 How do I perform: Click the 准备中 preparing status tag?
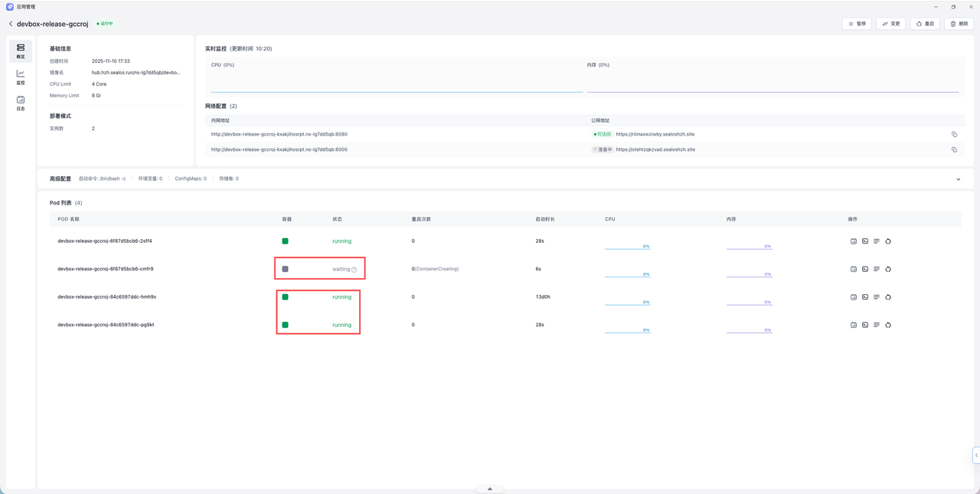point(603,149)
